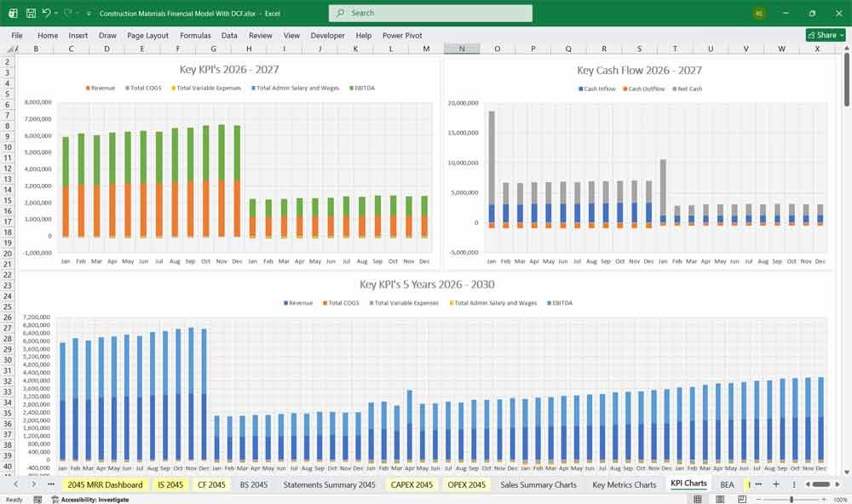This screenshot has height=504, width=852.
Task: Click Net Cash legend entry in cash flow chart
Action: click(x=688, y=89)
